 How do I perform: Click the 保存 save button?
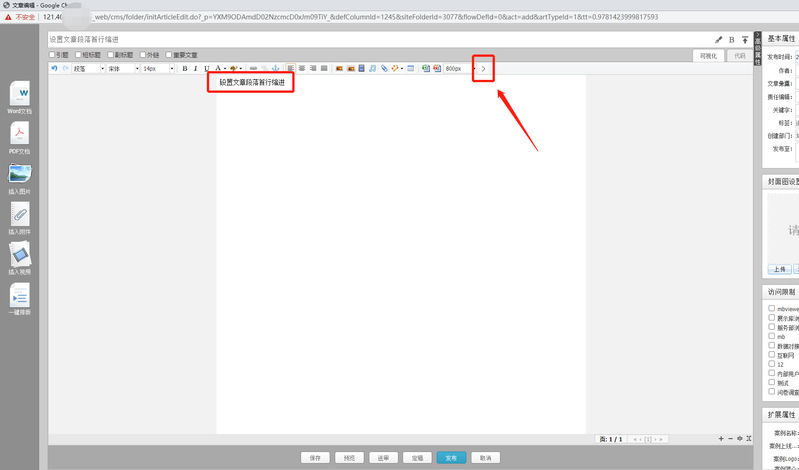(315, 457)
